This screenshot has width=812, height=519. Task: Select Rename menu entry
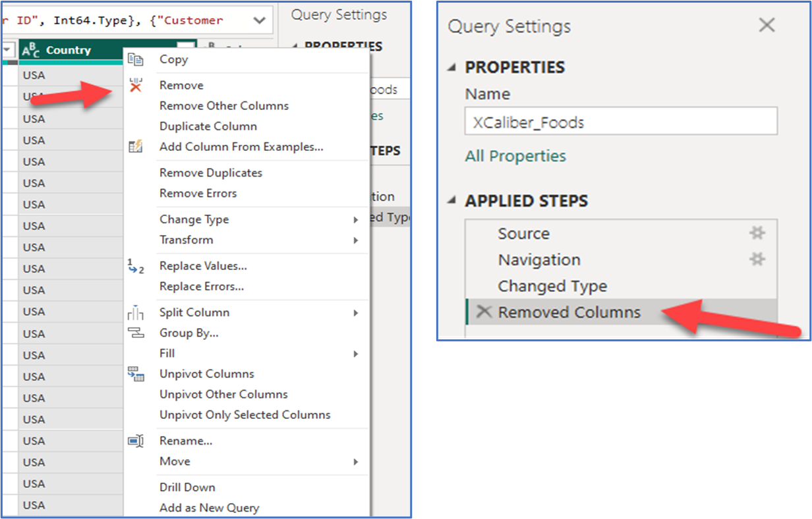point(186,441)
